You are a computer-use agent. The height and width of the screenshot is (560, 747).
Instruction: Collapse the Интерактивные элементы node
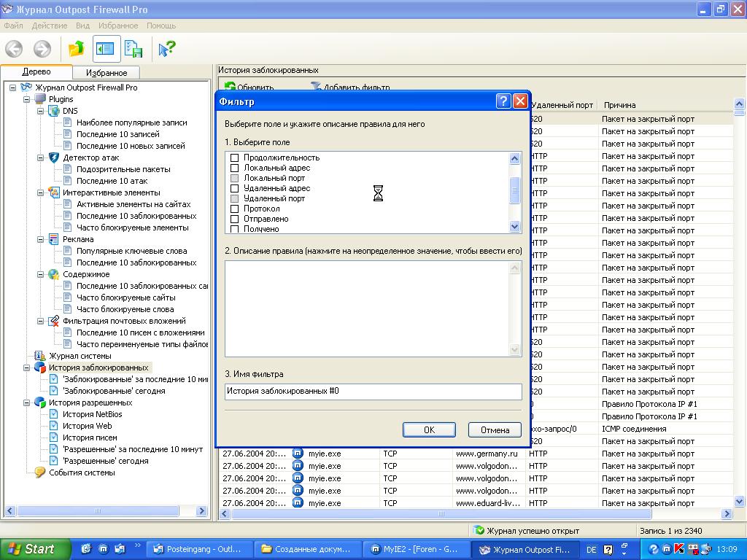(41, 192)
